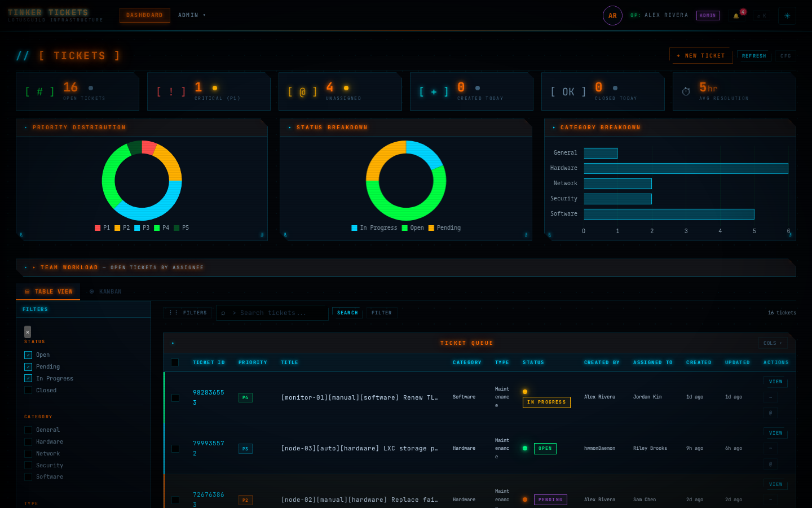Click the tilde action for ticket 72676386

pos(771,500)
